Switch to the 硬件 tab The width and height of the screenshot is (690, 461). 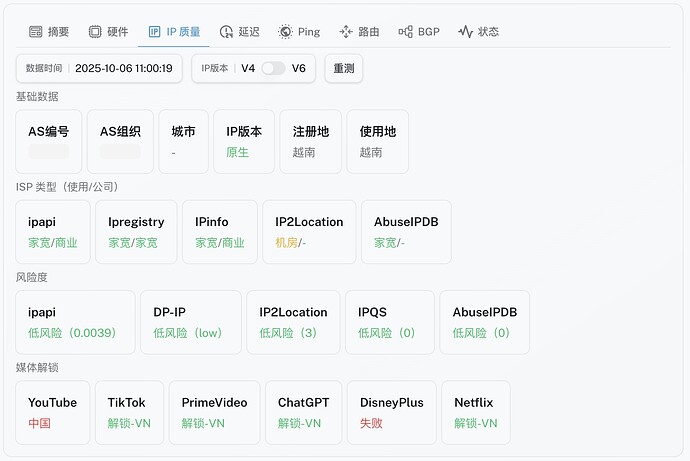[109, 32]
